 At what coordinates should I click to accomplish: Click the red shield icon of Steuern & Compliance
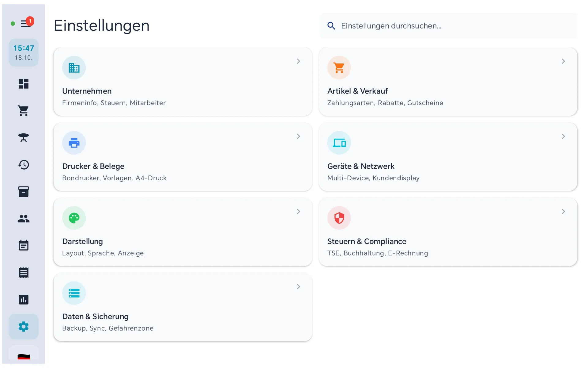(x=339, y=218)
